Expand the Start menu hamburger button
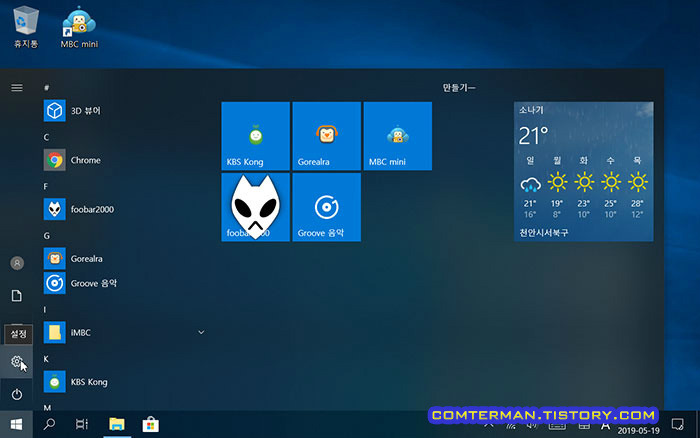The width and height of the screenshot is (700, 438). coord(17,88)
